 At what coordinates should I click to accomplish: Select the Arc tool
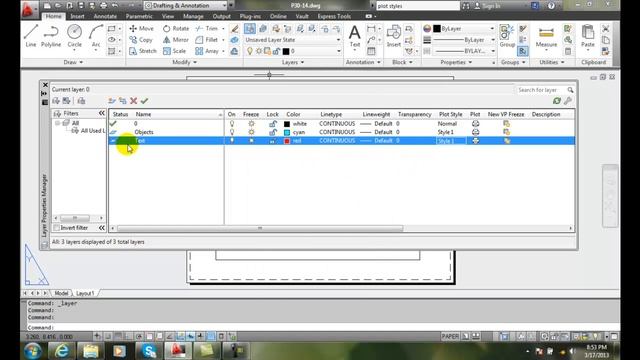coord(96,36)
